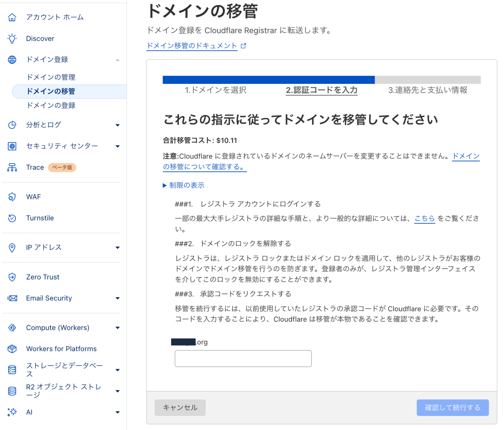Viewport: 504px width, 430px height.
Task: Open the ドメイン移管のドキュメント link
Action: tap(192, 46)
